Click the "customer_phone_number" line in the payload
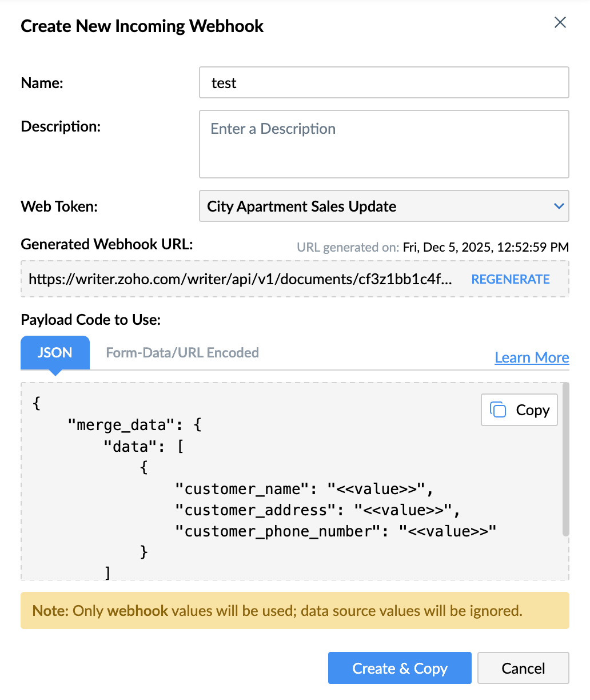590x700 pixels. tap(336, 531)
